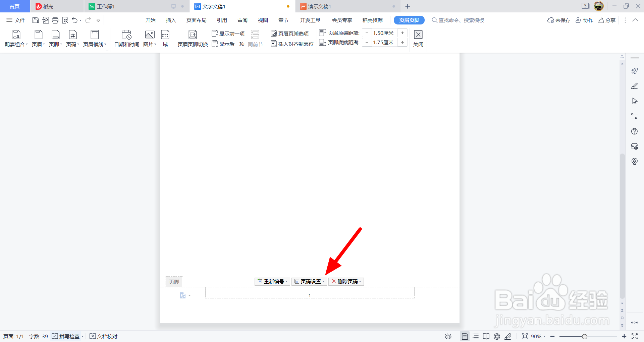Screen dimensions: 644x342
Task: Click settings sliders icon in sidebar
Action: pos(635,116)
